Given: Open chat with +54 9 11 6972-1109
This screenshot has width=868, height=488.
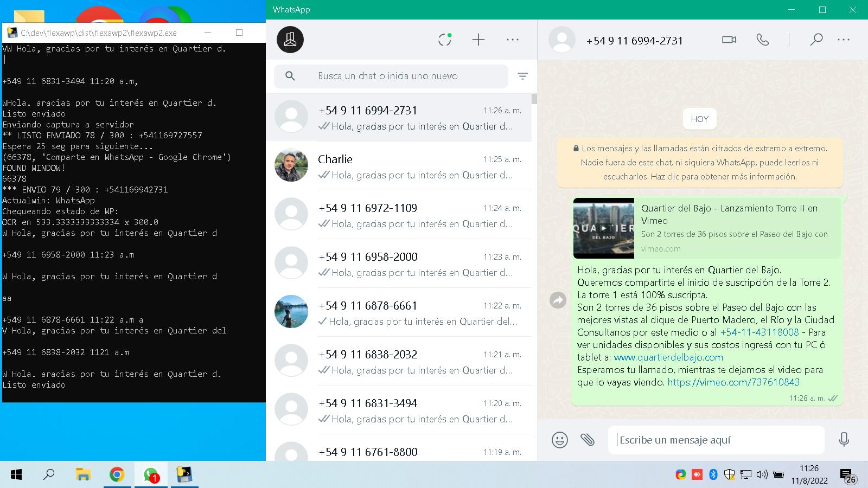Looking at the screenshot, I should click(x=399, y=215).
